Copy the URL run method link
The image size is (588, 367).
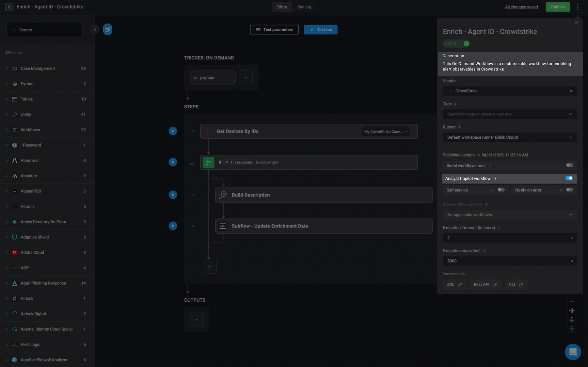(455, 285)
